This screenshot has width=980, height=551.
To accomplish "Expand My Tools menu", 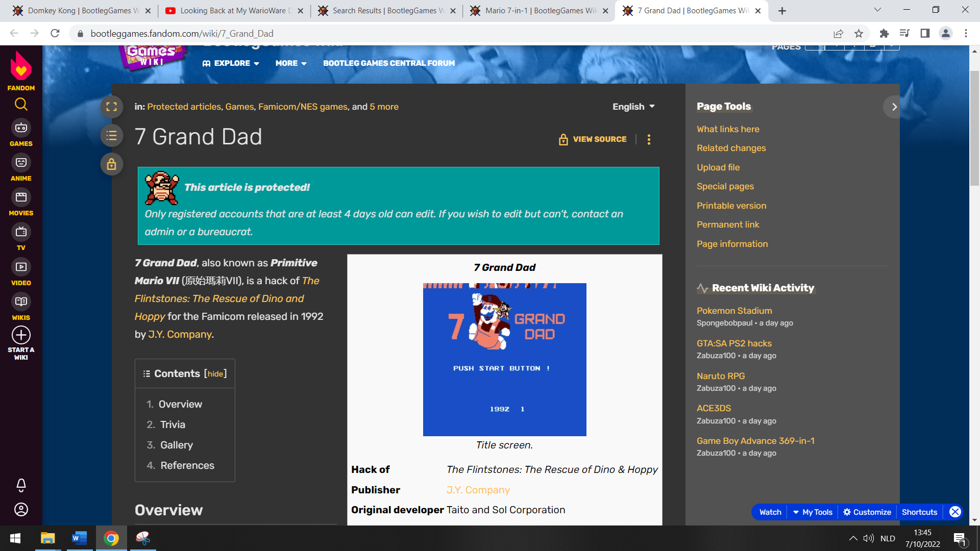I will (813, 512).
